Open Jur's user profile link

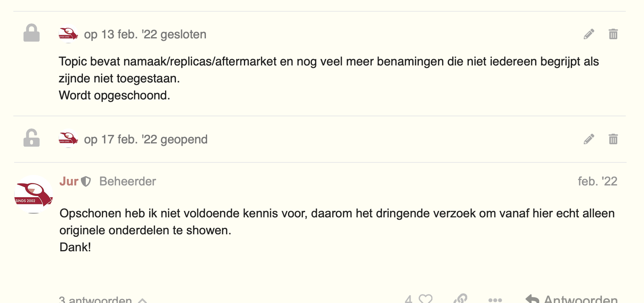tap(69, 181)
